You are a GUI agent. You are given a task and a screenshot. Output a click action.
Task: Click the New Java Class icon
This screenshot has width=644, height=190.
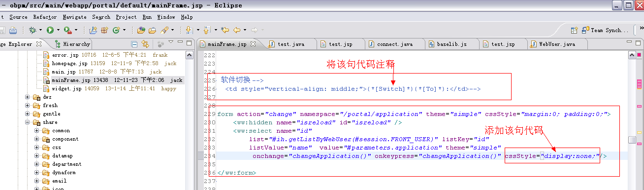117,30
